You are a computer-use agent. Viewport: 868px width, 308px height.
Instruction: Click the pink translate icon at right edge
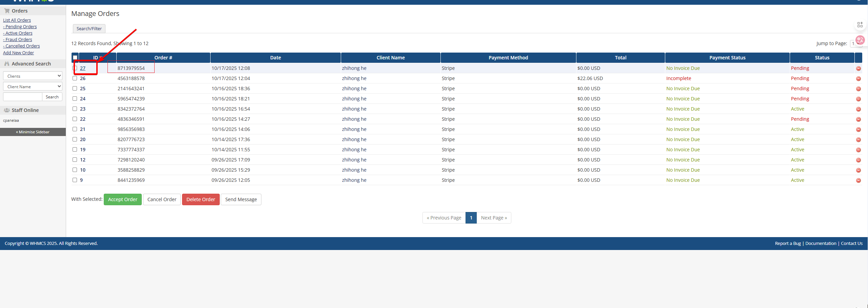(x=860, y=40)
